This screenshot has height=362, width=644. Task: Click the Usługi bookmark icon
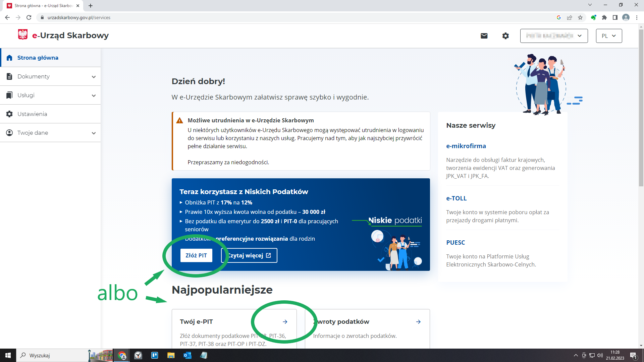9,95
